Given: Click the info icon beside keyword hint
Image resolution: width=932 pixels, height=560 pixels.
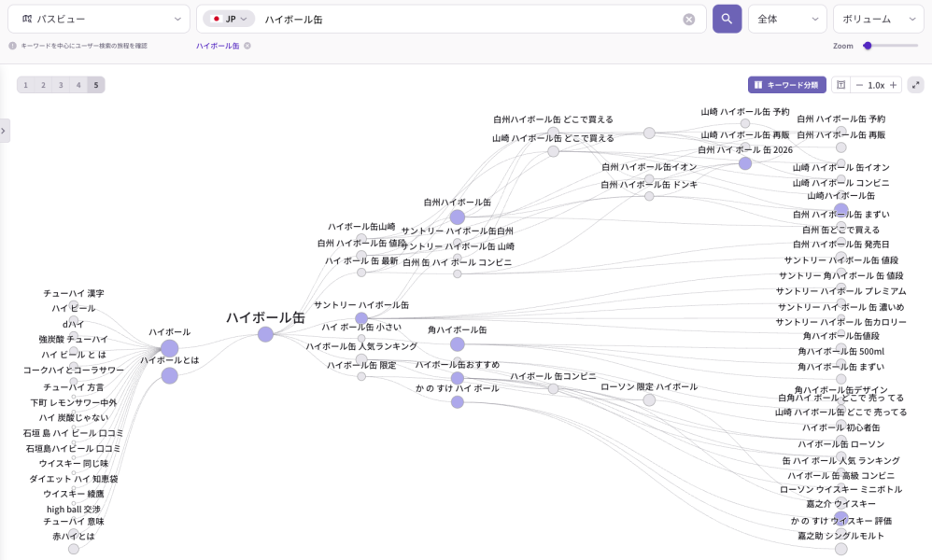Looking at the screenshot, I should [x=12, y=46].
